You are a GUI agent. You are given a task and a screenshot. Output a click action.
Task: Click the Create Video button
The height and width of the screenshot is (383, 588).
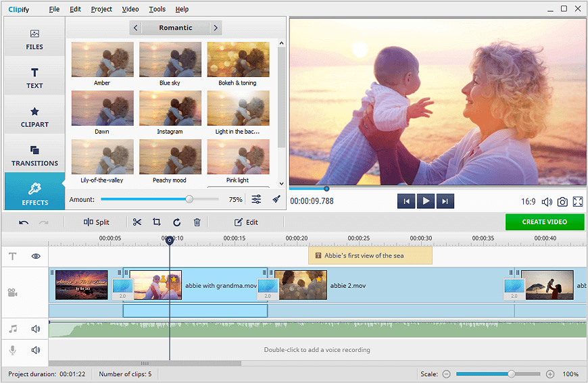click(544, 222)
